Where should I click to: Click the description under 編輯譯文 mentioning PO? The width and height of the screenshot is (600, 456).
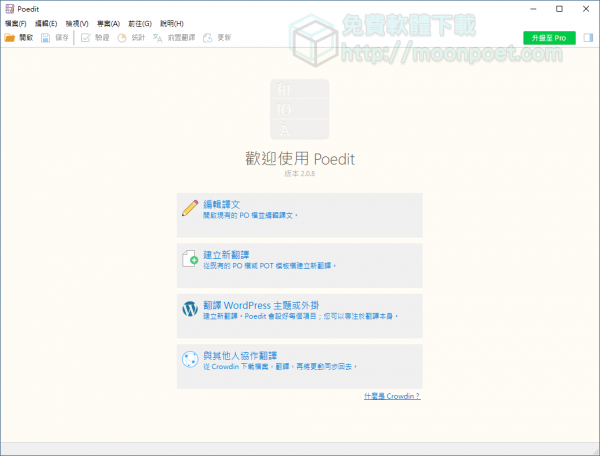tap(250, 215)
